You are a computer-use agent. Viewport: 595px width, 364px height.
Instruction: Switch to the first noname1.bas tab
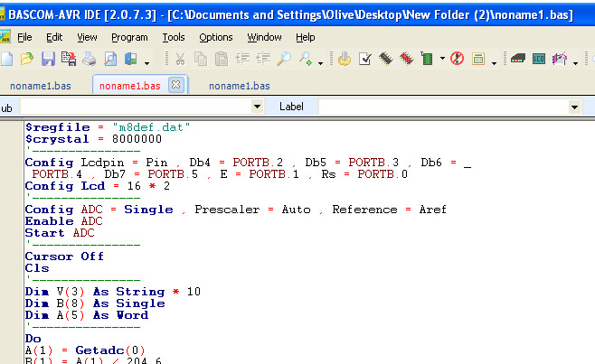(x=41, y=86)
